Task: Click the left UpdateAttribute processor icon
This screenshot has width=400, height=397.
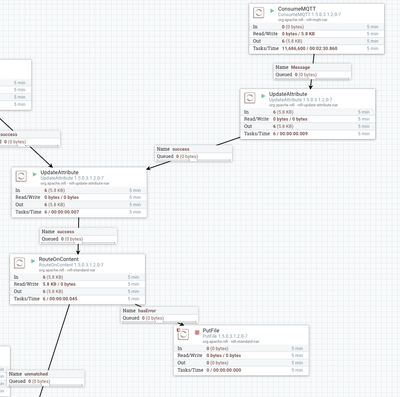Action: pyautogui.click(x=21, y=176)
